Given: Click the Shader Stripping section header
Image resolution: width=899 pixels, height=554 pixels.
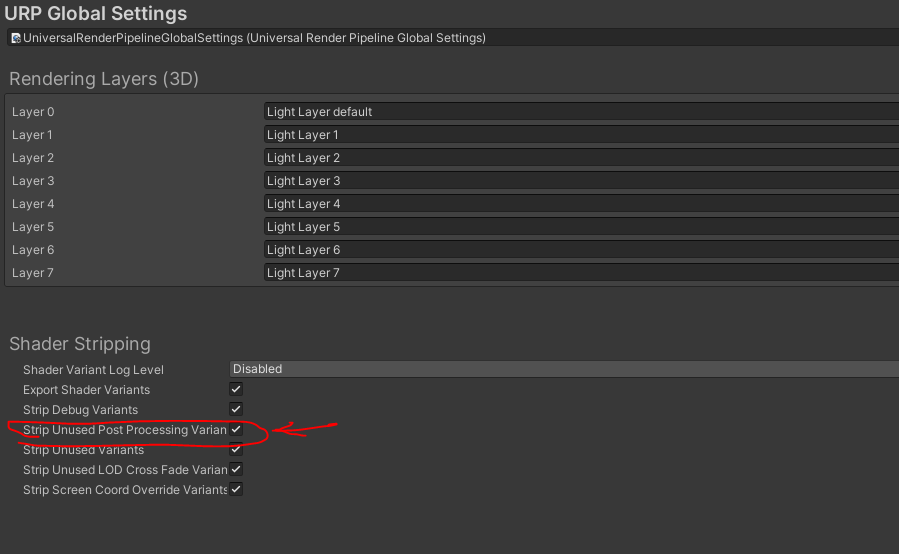Looking at the screenshot, I should click(x=80, y=344).
